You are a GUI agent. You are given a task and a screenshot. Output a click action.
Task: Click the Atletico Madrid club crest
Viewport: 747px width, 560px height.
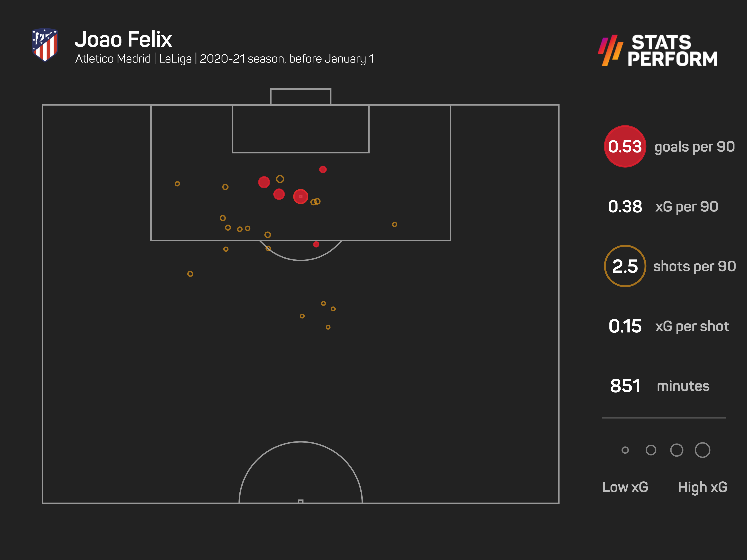[45, 45]
